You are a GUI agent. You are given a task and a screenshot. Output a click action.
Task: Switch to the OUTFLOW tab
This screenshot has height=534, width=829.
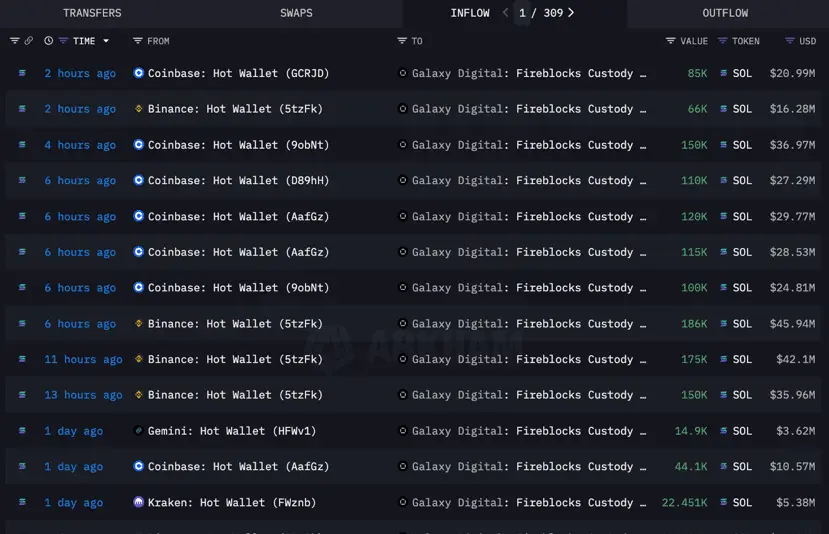click(725, 13)
